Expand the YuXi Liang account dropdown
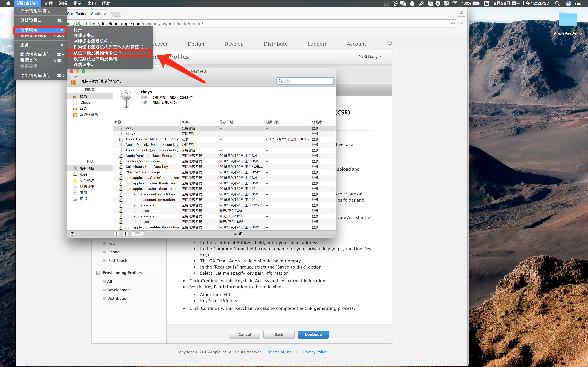 pyautogui.click(x=370, y=57)
